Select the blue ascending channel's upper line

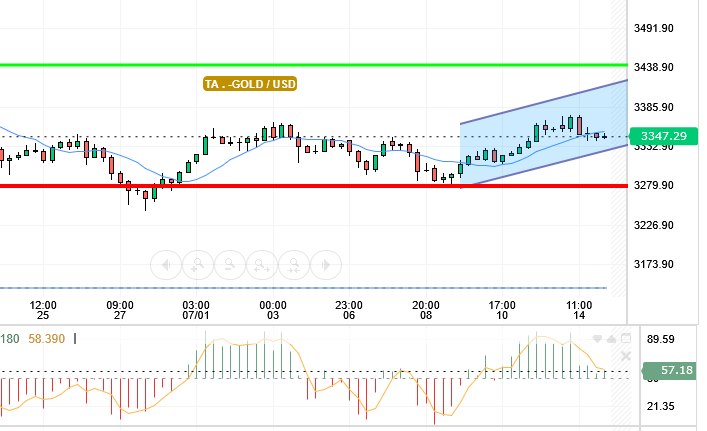point(544,102)
